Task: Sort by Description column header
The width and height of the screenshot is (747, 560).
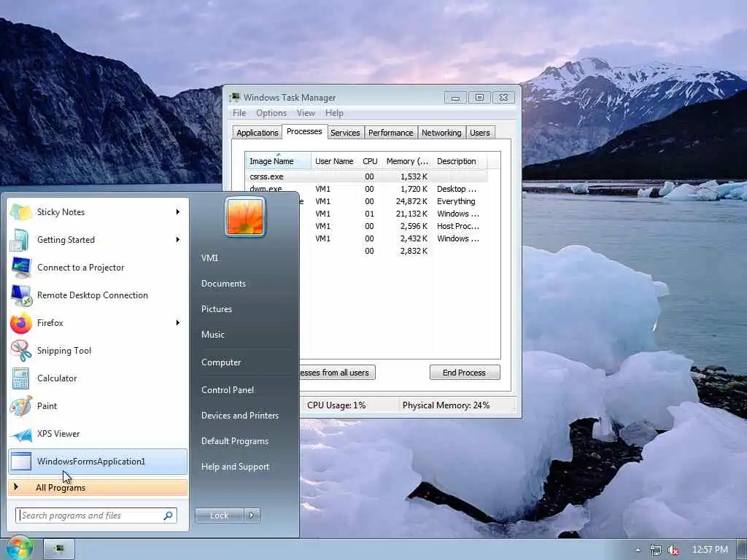Action: (460, 161)
